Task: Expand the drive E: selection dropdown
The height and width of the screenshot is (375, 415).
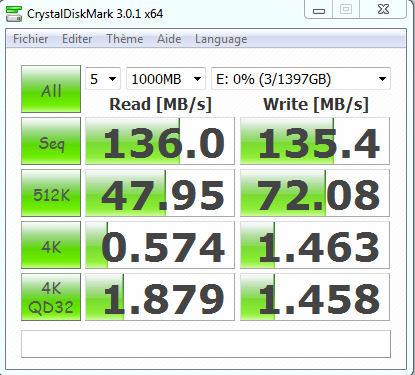Action: pos(301,79)
